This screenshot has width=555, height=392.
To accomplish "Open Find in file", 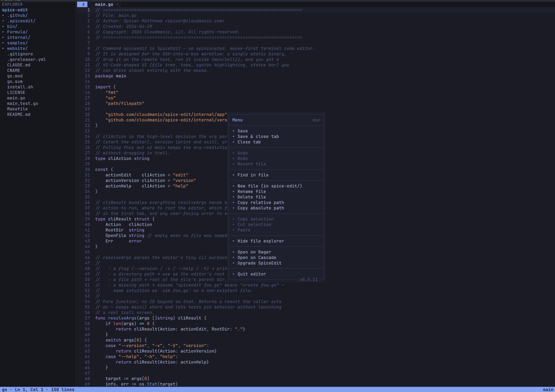I will 253,175.
